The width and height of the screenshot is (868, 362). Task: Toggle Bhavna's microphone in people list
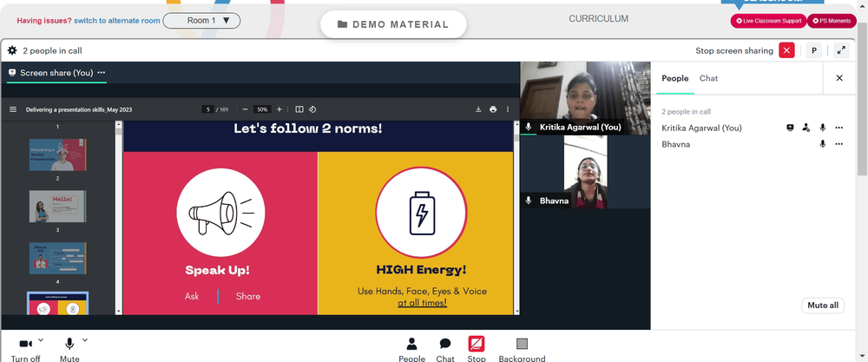pyautogui.click(x=823, y=144)
